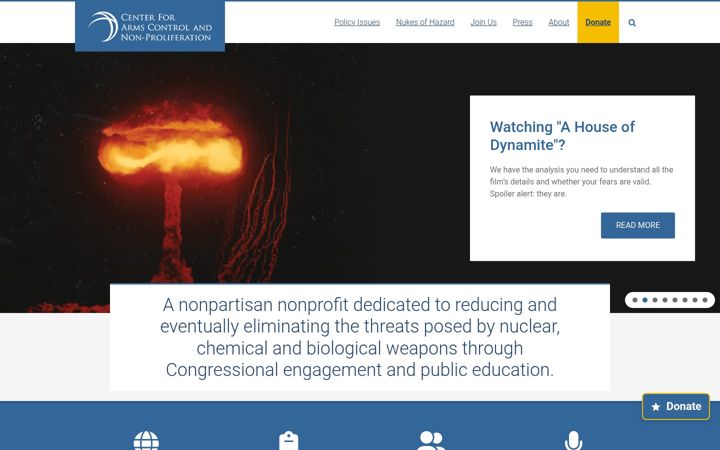This screenshot has width=720, height=450.
Task: Click the globe icon in the blue band
Action: pos(146,441)
